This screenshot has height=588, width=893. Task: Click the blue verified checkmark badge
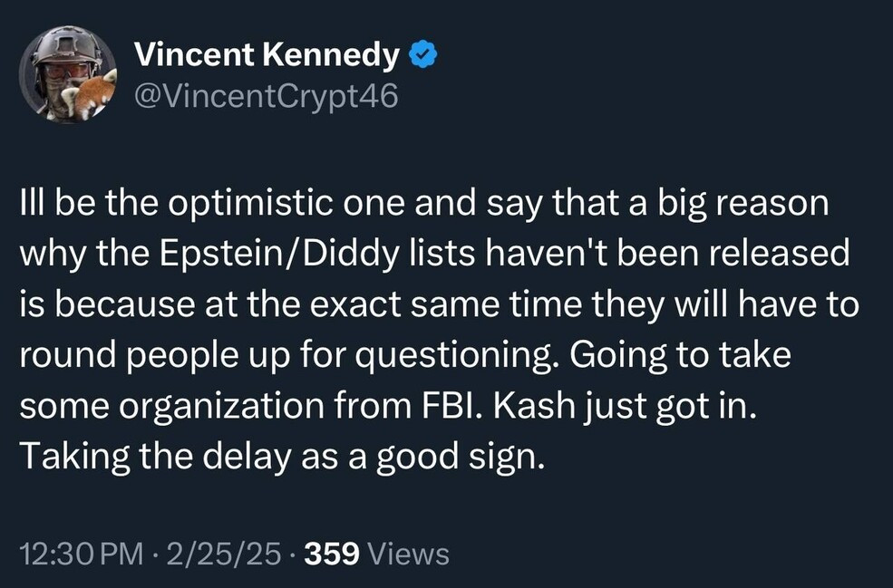click(423, 57)
